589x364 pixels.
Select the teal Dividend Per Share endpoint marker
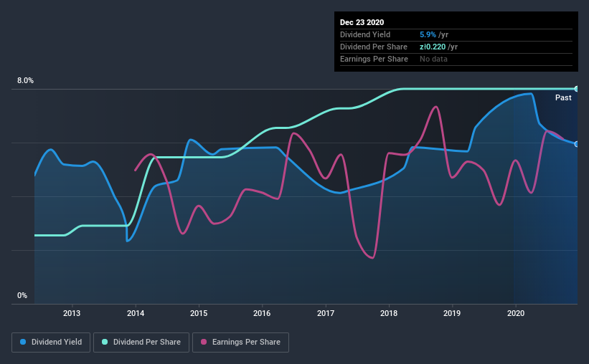click(x=576, y=89)
